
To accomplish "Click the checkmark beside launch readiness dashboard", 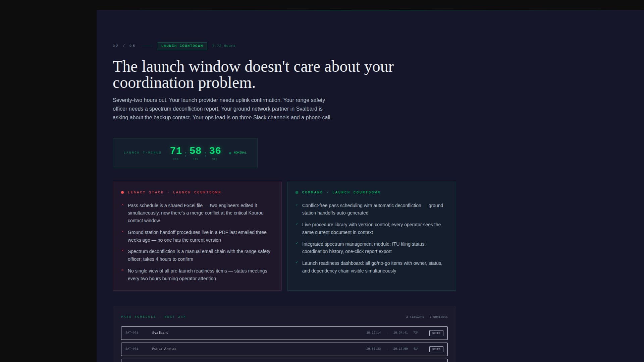I will coord(297,263).
